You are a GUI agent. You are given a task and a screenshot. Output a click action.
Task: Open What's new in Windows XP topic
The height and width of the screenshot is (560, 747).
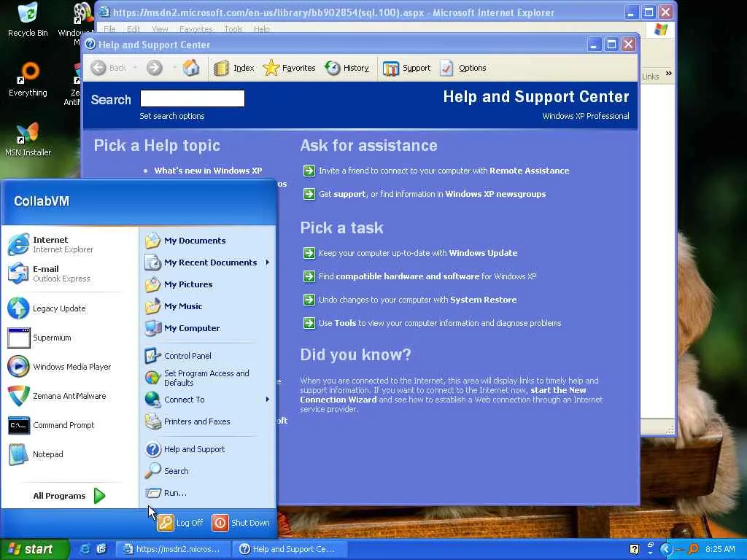click(x=208, y=171)
